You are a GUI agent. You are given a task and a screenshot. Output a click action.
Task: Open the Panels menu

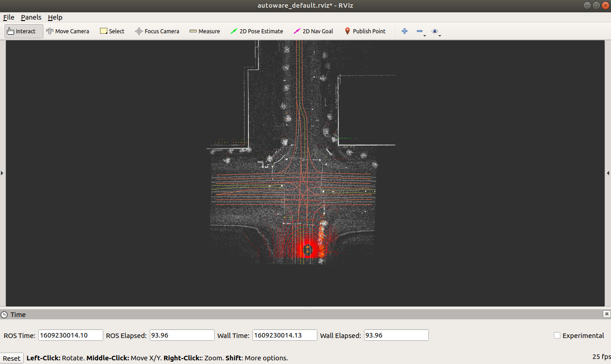coord(31,17)
